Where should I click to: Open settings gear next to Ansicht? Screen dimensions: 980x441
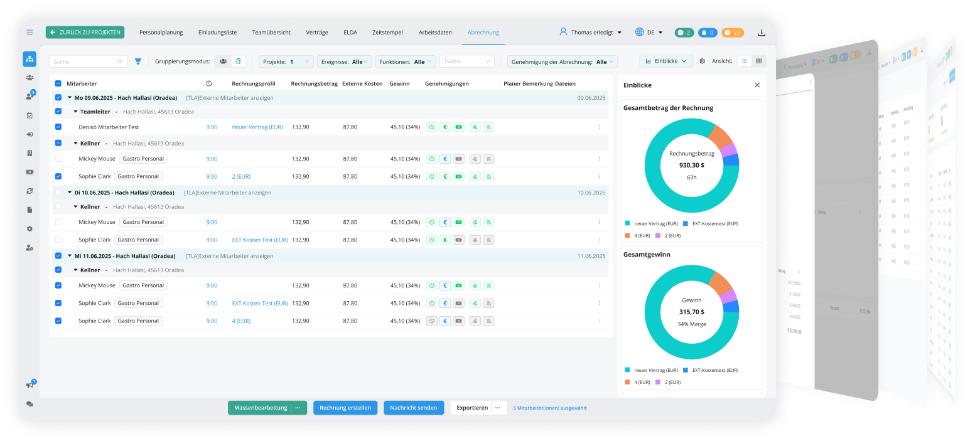pos(701,61)
